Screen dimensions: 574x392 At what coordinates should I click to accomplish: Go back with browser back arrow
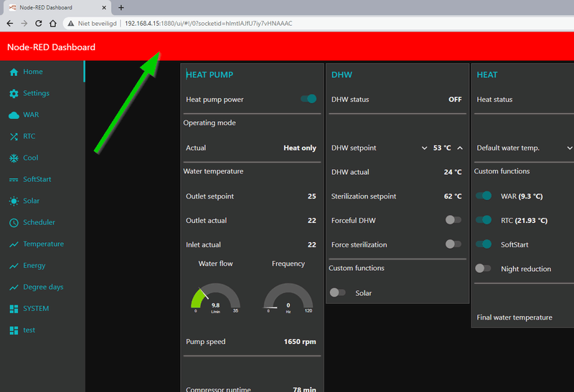(x=10, y=24)
